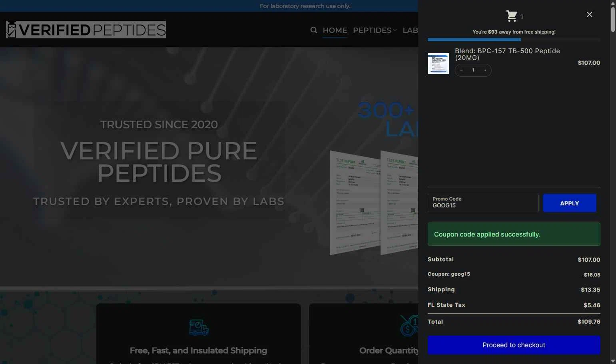Increase quantity of BPC-157 TB-500 blend
Screen dimensions: 616x364
pyautogui.click(x=485, y=70)
